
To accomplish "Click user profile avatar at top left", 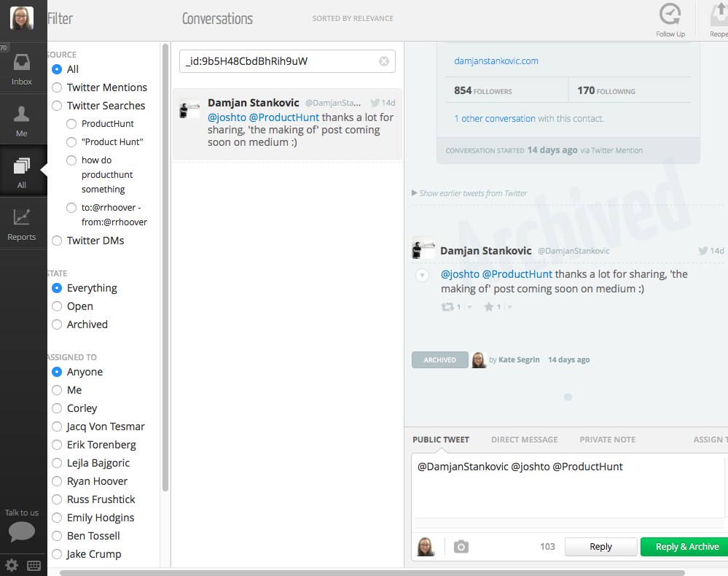I will click(22, 18).
